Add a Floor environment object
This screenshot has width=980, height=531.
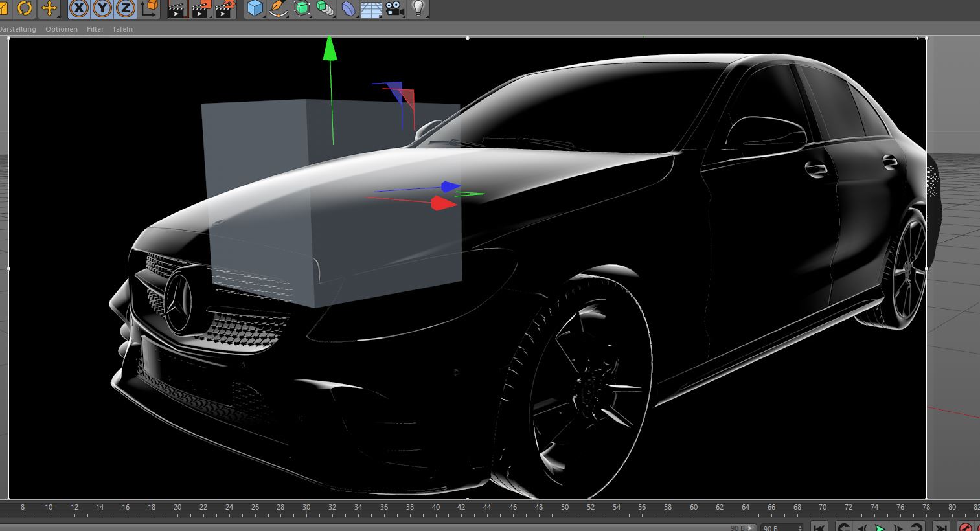[372, 9]
